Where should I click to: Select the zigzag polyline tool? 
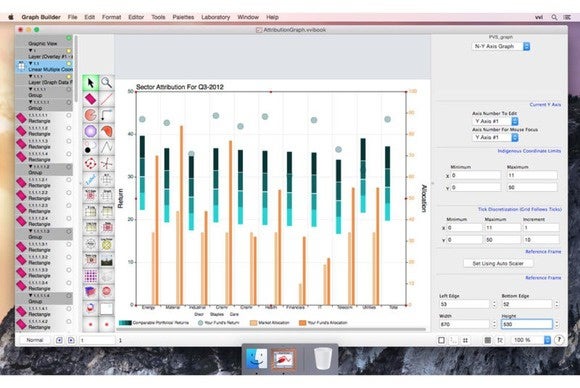(107, 147)
